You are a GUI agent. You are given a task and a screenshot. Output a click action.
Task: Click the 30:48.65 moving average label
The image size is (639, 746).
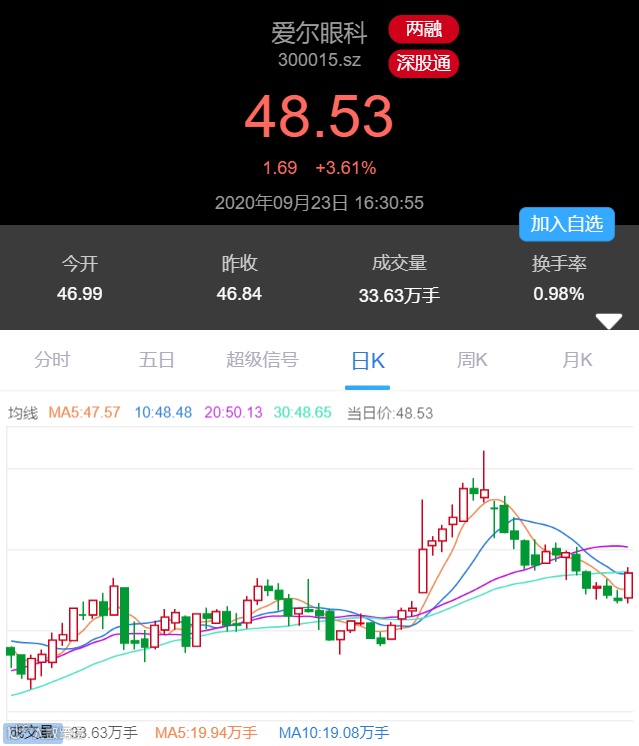coord(302,412)
